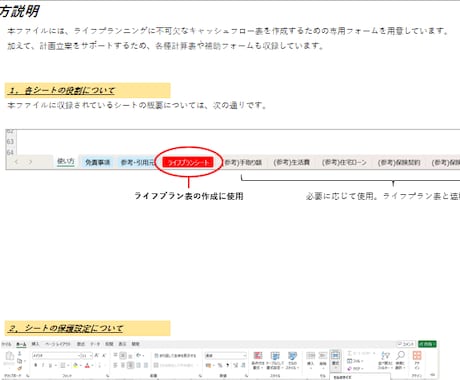Click the green 共有 share button
The image size is (460, 380).
coord(427,344)
